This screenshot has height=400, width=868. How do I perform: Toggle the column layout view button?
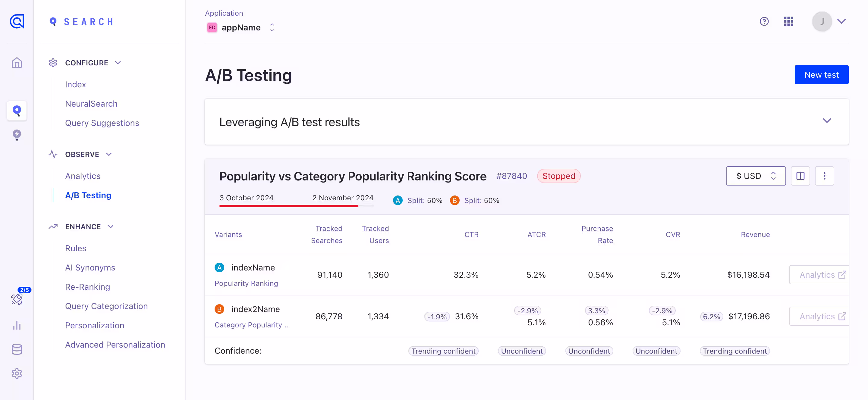800,176
